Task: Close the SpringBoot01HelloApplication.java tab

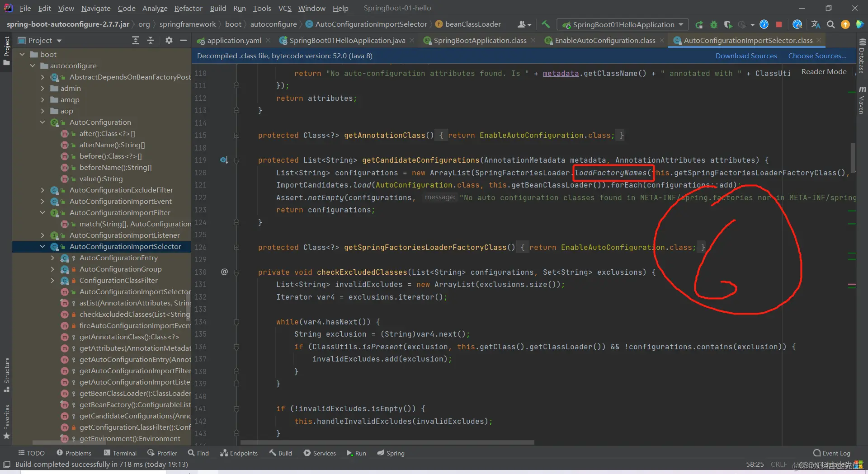Action: tap(412, 40)
